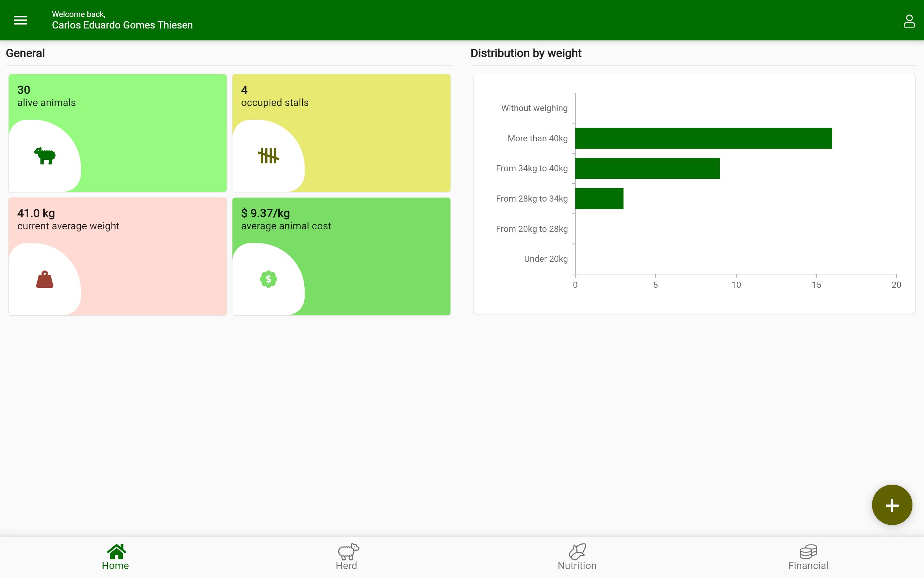Click the user name in header
The height and width of the screenshot is (577, 924).
(x=122, y=25)
